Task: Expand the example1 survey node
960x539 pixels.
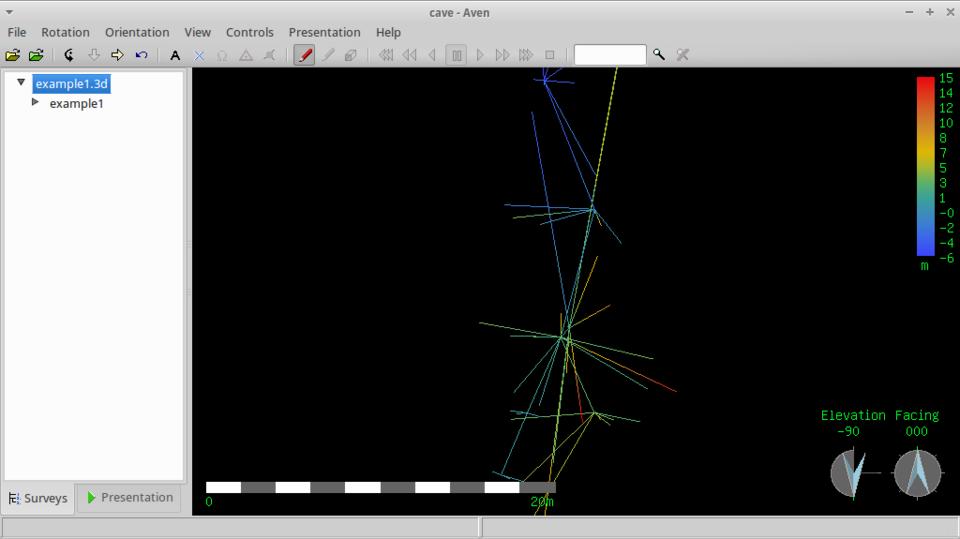Action: point(36,102)
